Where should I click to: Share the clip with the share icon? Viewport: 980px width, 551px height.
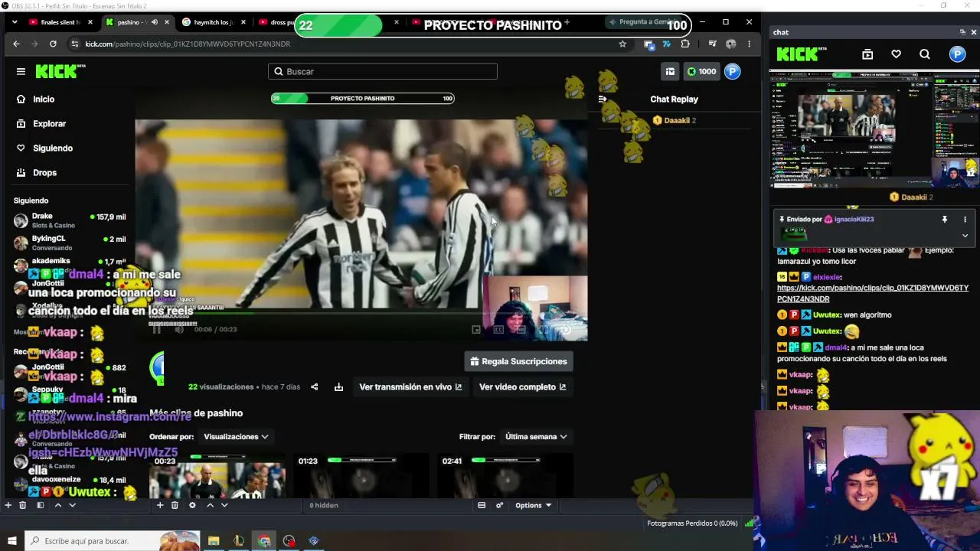pyautogui.click(x=314, y=386)
